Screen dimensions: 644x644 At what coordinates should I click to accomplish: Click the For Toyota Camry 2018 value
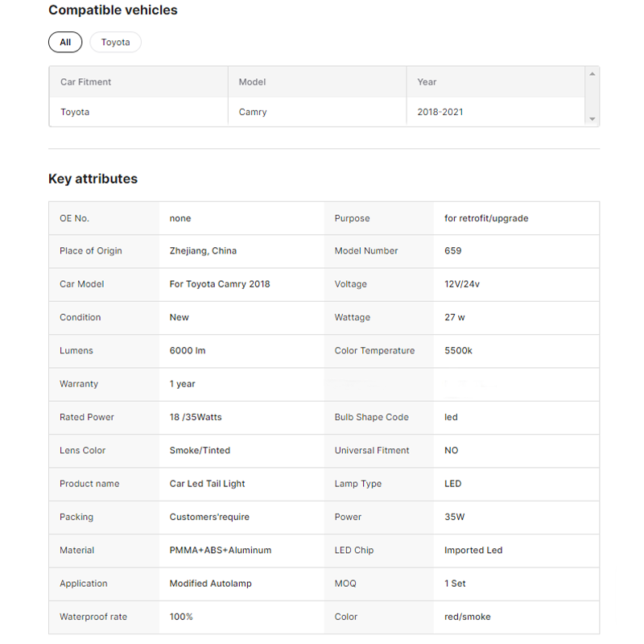[220, 284]
